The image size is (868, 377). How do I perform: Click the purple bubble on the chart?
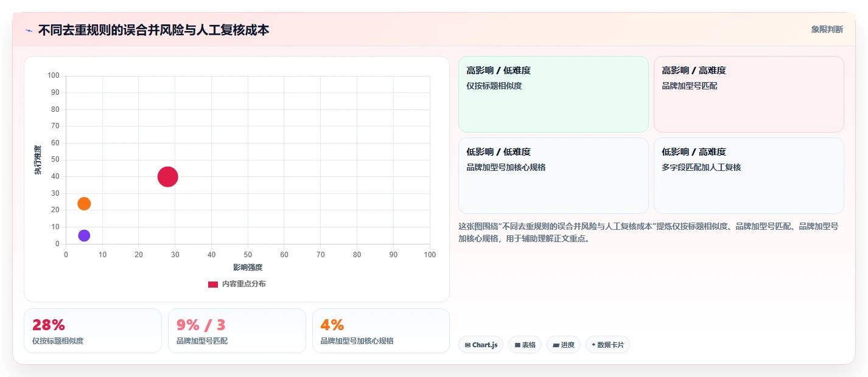84,235
